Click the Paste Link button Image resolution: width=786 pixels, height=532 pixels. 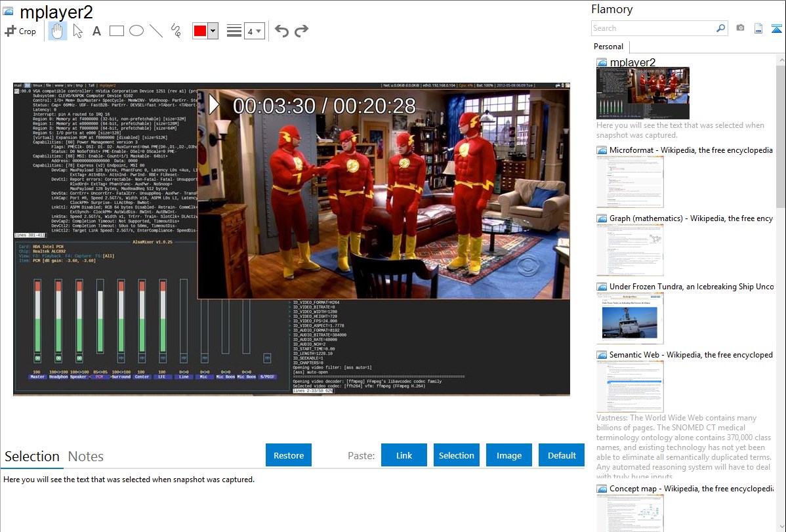coord(404,455)
